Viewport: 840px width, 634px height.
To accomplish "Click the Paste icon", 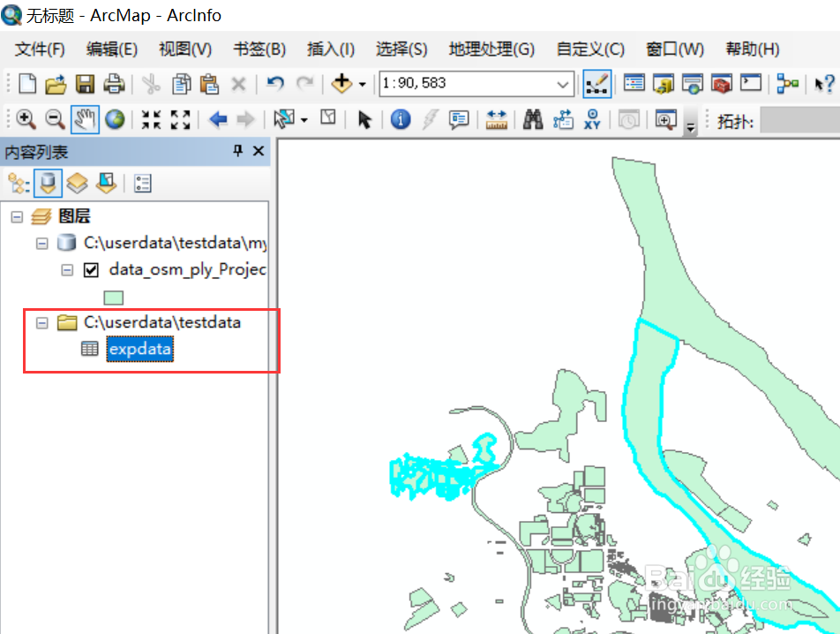I will (209, 84).
